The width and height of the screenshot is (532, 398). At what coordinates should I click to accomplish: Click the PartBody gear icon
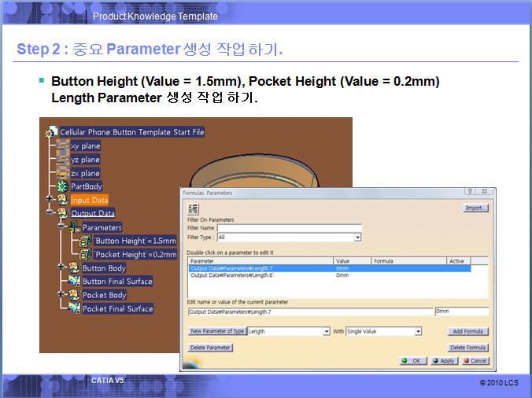click(63, 186)
